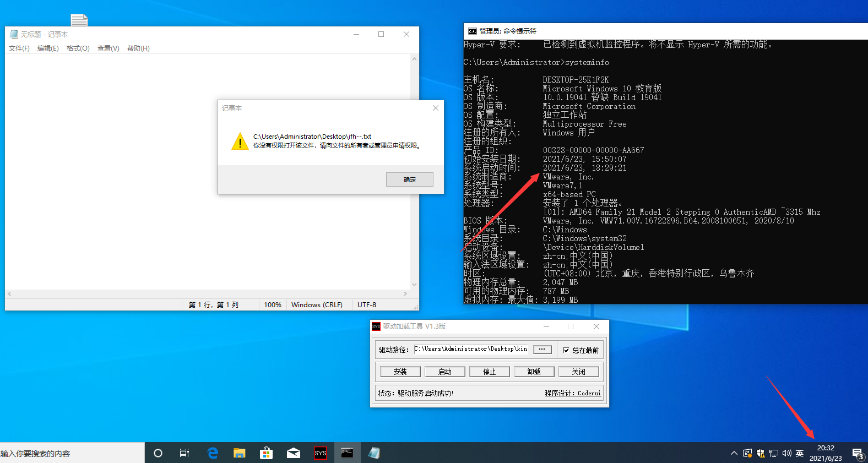Show hidden tray icons chevron
The width and height of the screenshot is (868, 463).
click(734, 453)
